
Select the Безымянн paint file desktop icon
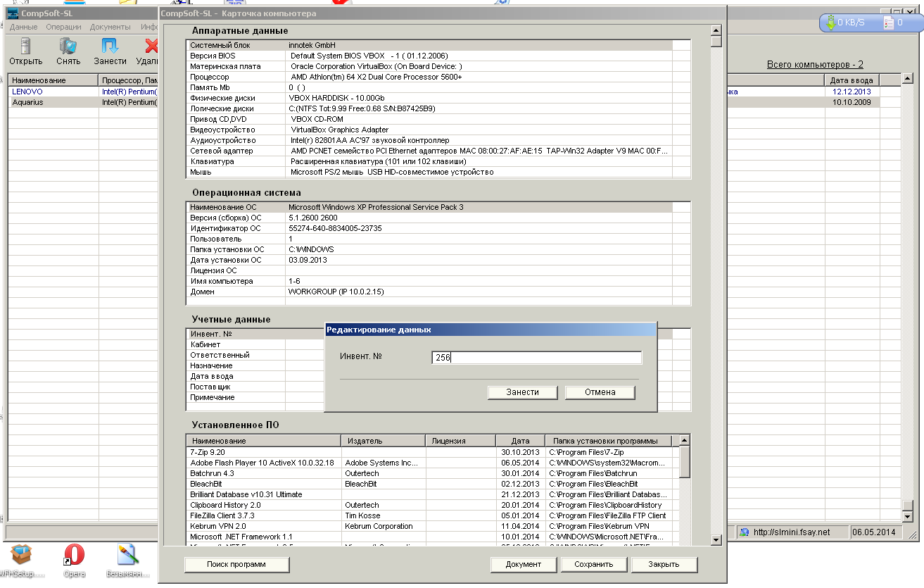pos(128,555)
